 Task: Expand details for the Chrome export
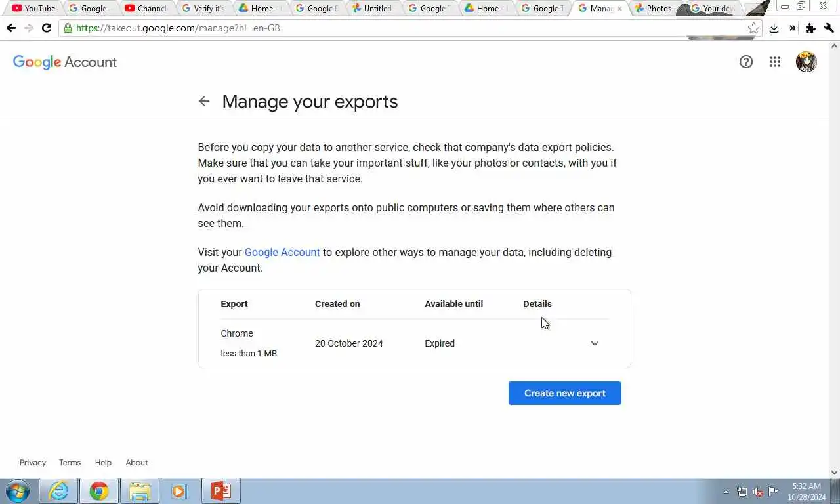(x=595, y=343)
